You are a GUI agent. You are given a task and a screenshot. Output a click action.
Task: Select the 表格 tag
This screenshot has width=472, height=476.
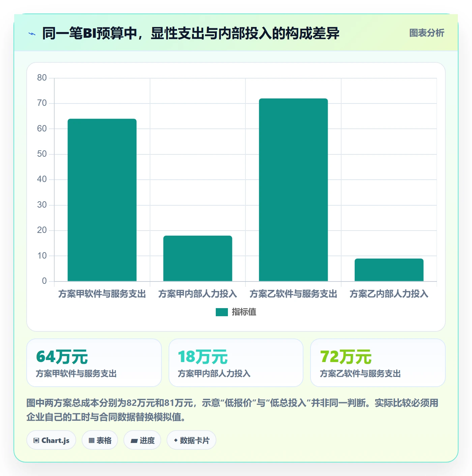100,440
